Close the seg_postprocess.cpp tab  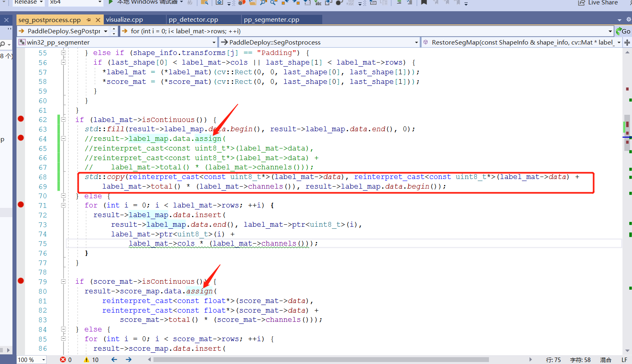coord(98,20)
